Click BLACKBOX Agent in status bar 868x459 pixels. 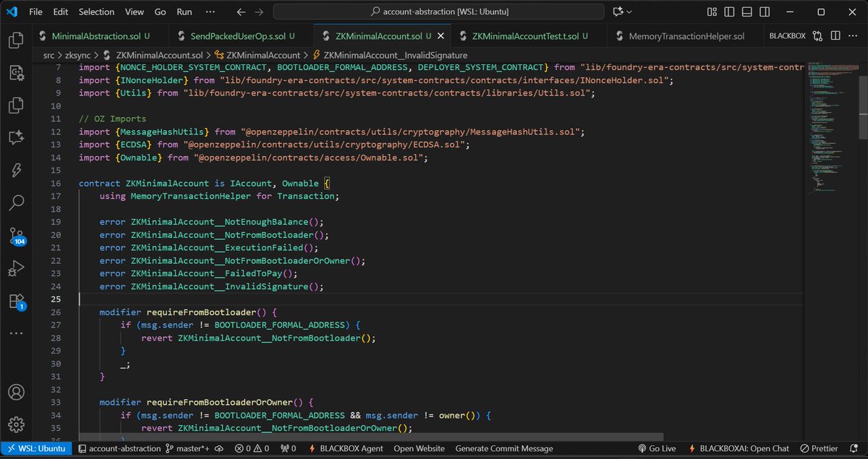[x=346, y=448]
